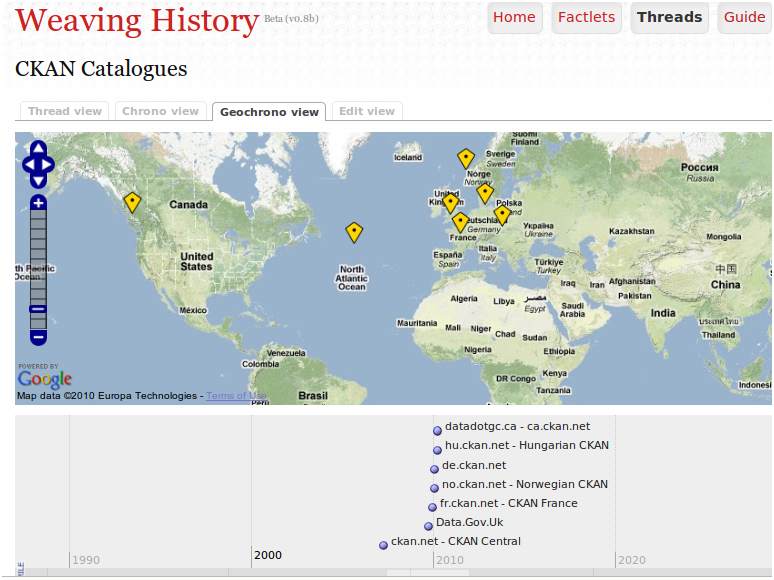774x580 pixels.
Task: Select the marker near Poland/Hungary
Action: 502,216
